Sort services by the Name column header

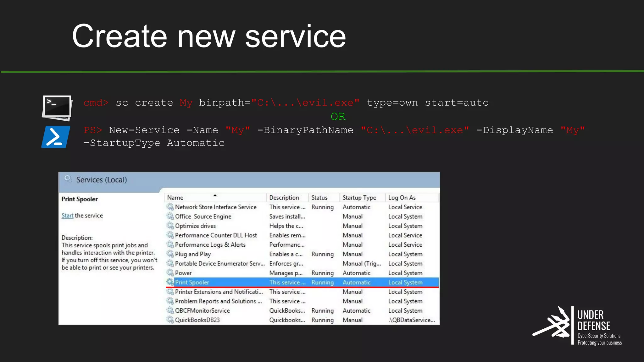tap(215, 198)
